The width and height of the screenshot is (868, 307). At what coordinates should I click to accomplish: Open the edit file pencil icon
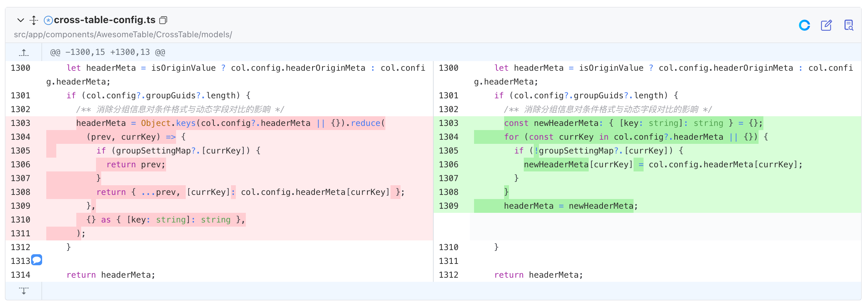pos(827,25)
